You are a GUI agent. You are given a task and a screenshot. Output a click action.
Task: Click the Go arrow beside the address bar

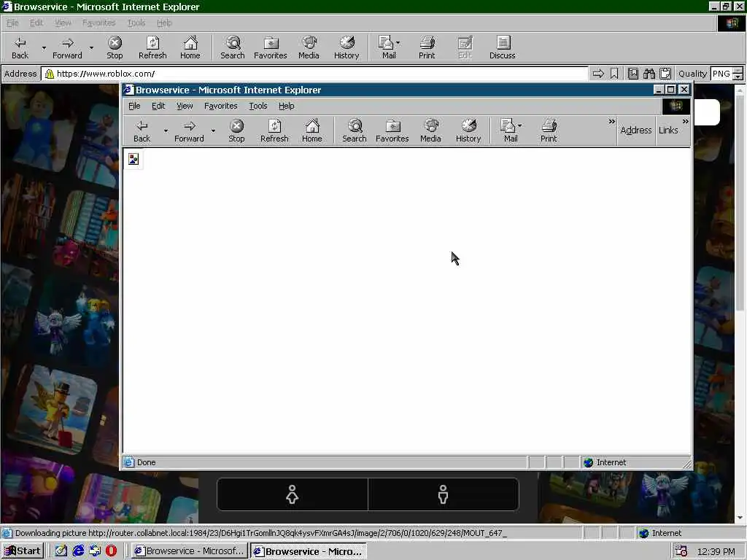pos(598,74)
